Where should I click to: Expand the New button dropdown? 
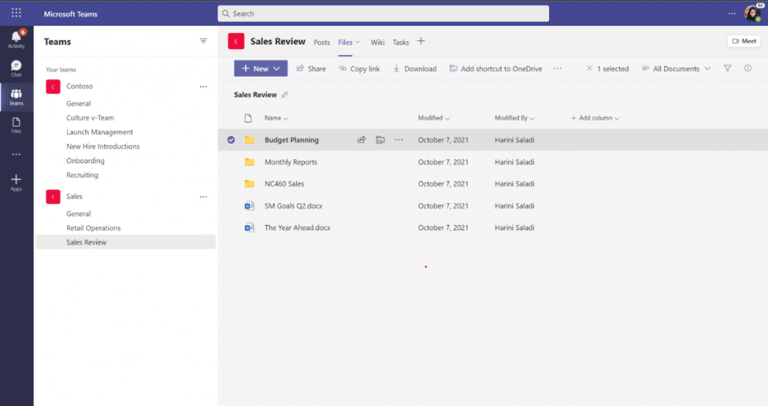pos(277,69)
